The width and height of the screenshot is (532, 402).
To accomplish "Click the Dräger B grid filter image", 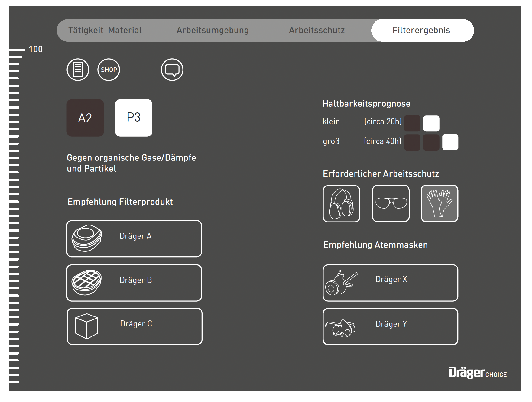I will point(86,283).
